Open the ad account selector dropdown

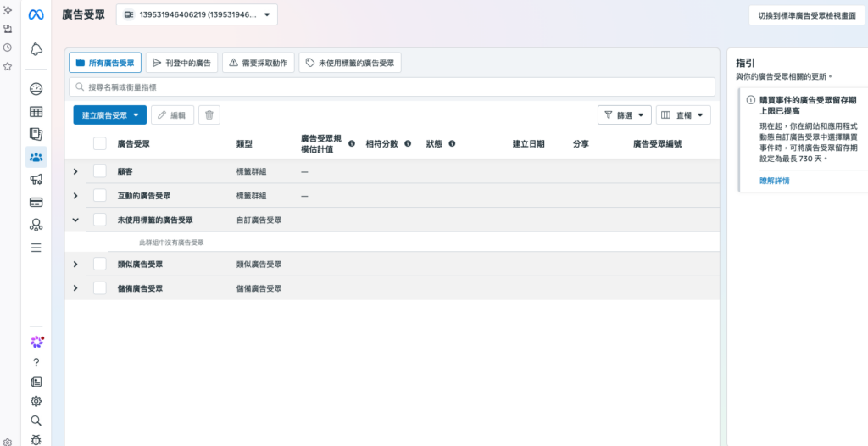(x=197, y=15)
